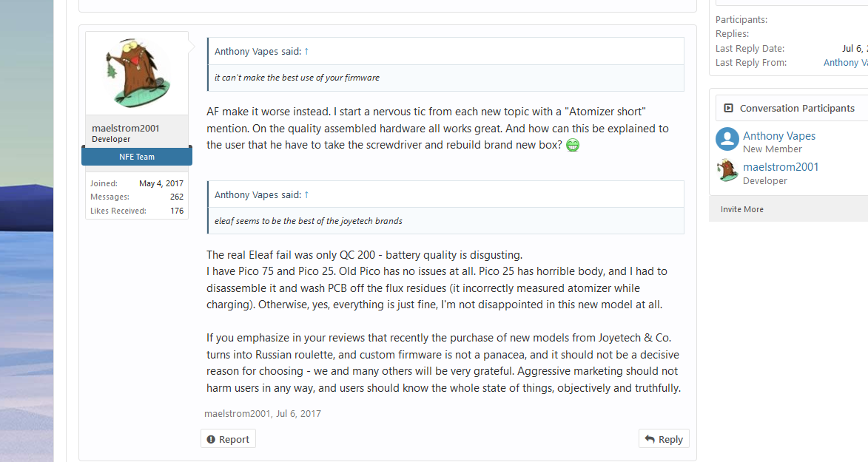The height and width of the screenshot is (462, 868).
Task: Click the grinning emoji in the post
Action: click(573, 145)
